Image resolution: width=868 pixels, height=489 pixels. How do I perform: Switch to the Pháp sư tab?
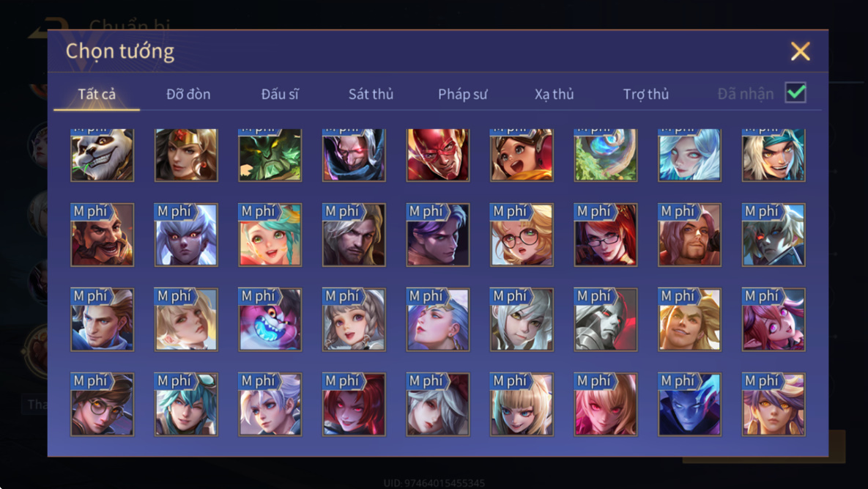(462, 94)
